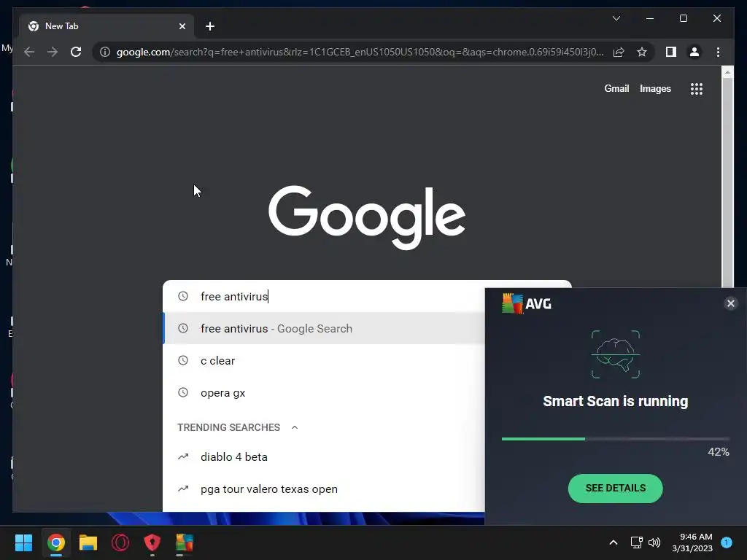Select trending search 'diablo 4 beta'
Screen dimensions: 747x560
click(x=324, y=456)
